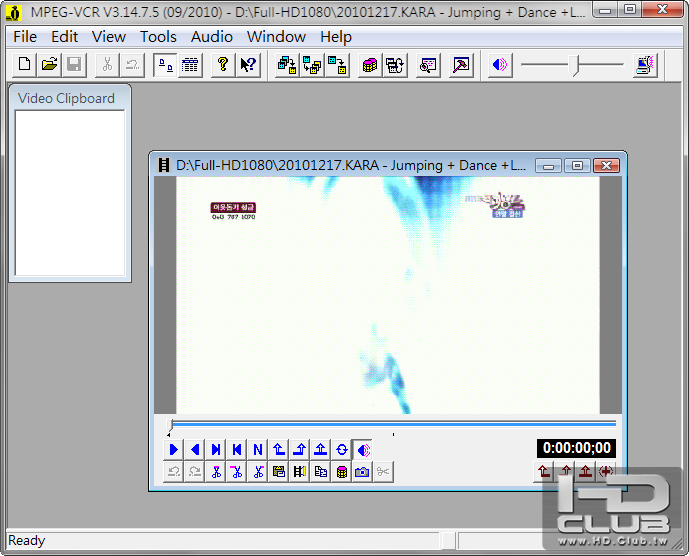Open a file with the folder icon
689x556 pixels.
coord(49,65)
